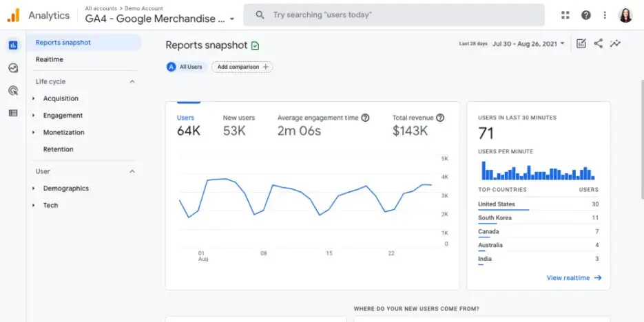Open the Google apps grid
Image resolution: width=644 pixels, height=322 pixels.
tap(565, 15)
